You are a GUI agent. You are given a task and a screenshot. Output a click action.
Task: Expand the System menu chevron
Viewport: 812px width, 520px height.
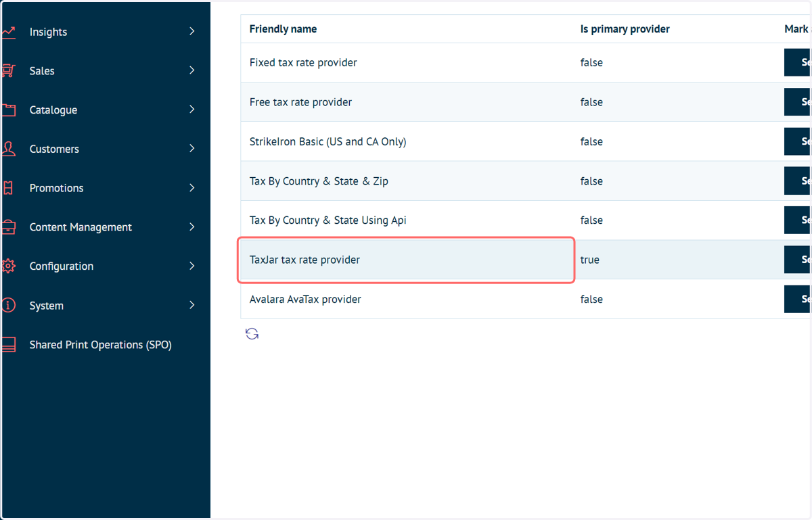click(x=192, y=305)
